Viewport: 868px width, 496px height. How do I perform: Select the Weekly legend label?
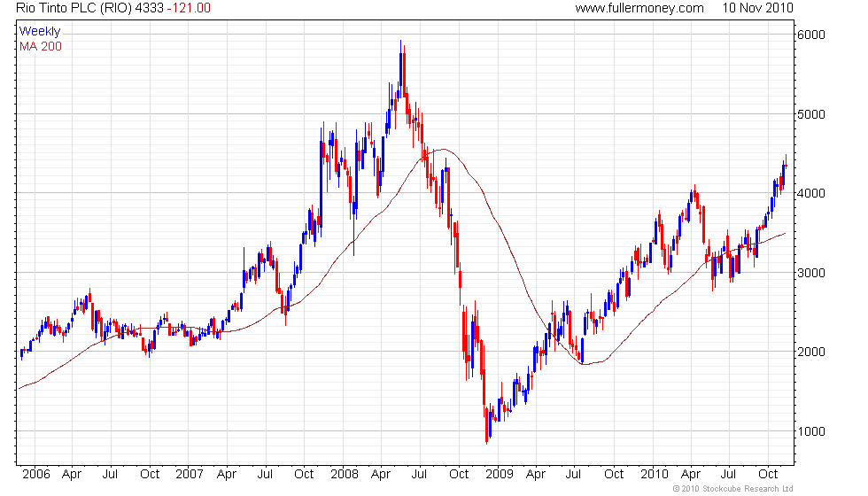tap(40, 32)
